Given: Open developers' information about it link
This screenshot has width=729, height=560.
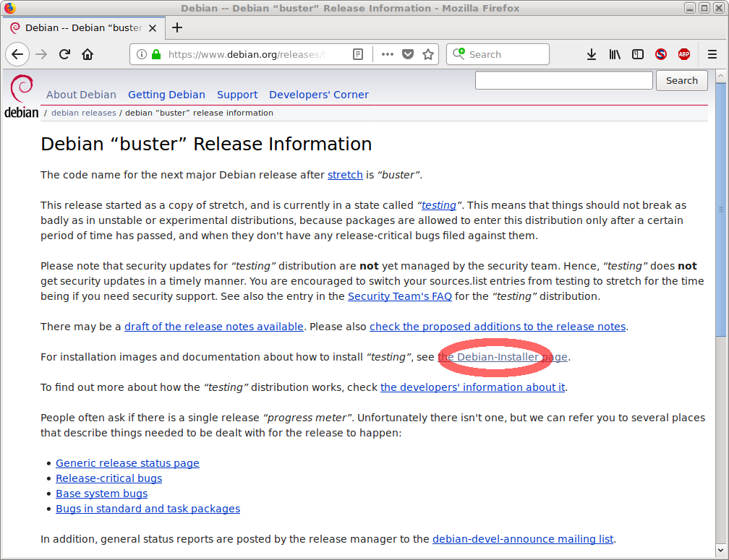Looking at the screenshot, I should click(473, 387).
